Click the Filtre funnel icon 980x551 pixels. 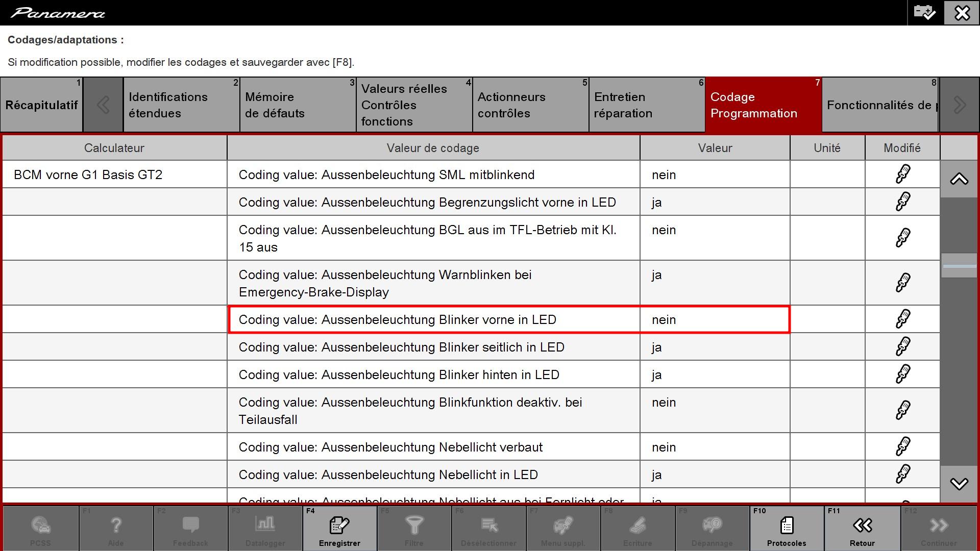(x=414, y=525)
